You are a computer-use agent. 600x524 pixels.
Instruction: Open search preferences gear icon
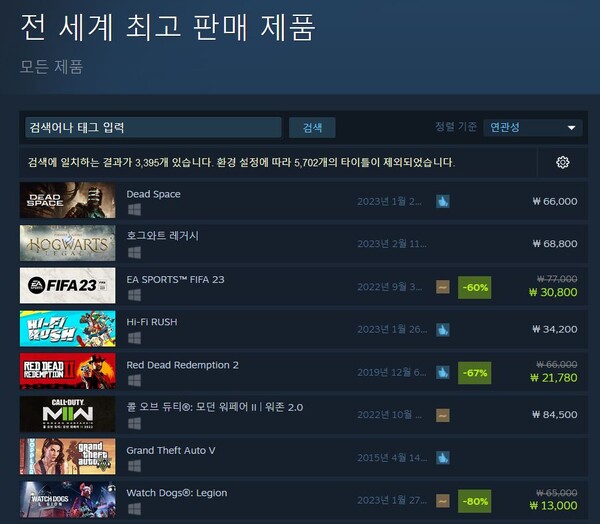(562, 162)
